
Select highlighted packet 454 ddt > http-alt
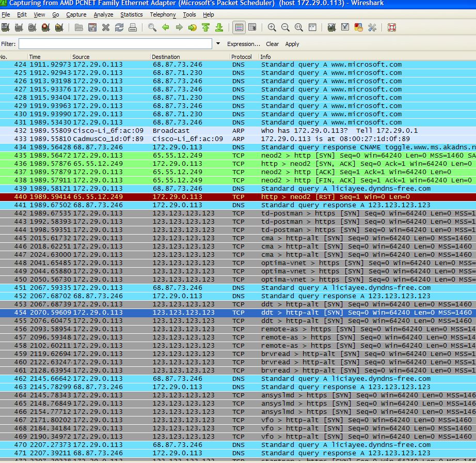[x=238, y=313]
